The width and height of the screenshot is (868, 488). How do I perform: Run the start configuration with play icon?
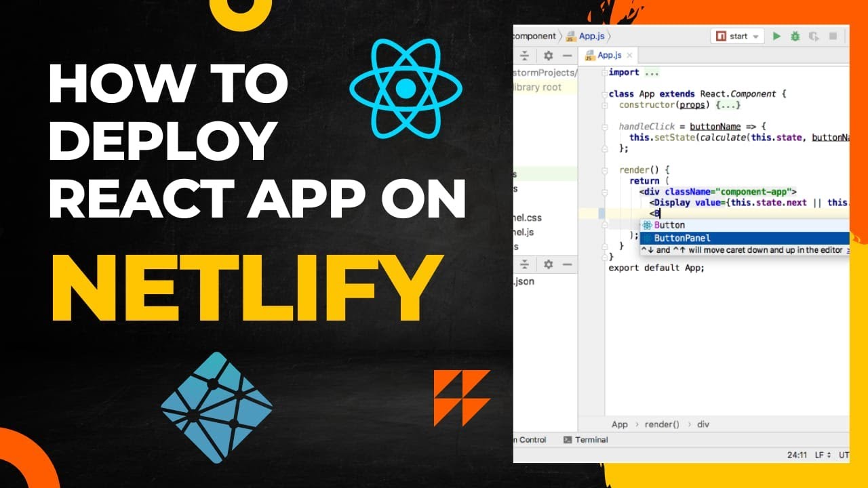coord(776,37)
